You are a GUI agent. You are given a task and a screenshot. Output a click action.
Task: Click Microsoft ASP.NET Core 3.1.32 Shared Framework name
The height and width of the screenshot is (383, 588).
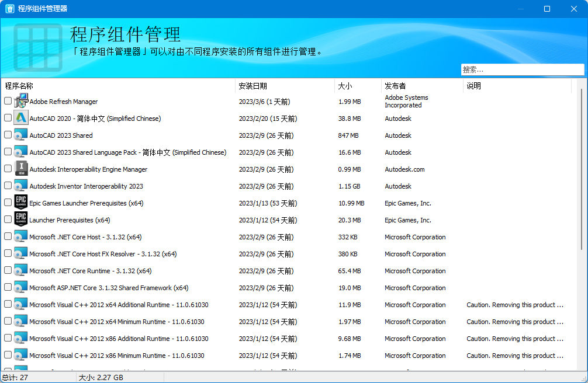point(109,288)
